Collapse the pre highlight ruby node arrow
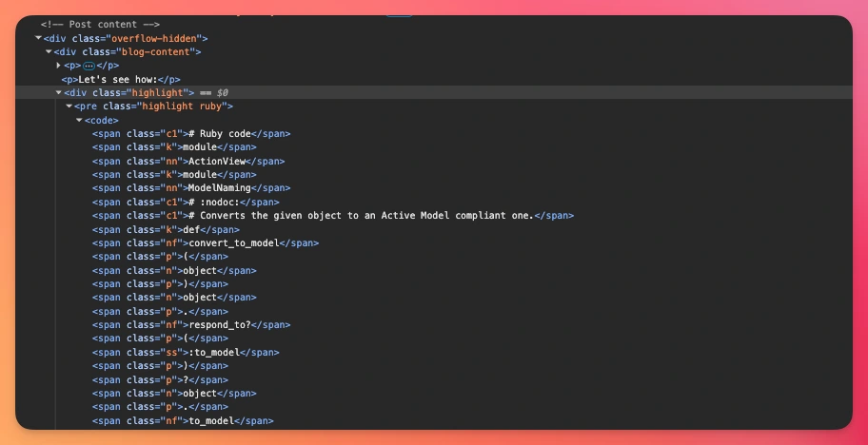 [x=69, y=106]
